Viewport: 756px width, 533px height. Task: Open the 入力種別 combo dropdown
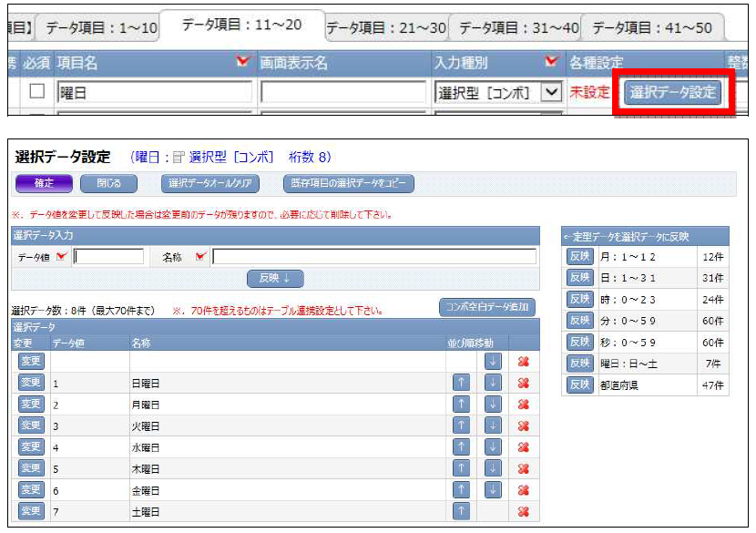pos(550,92)
